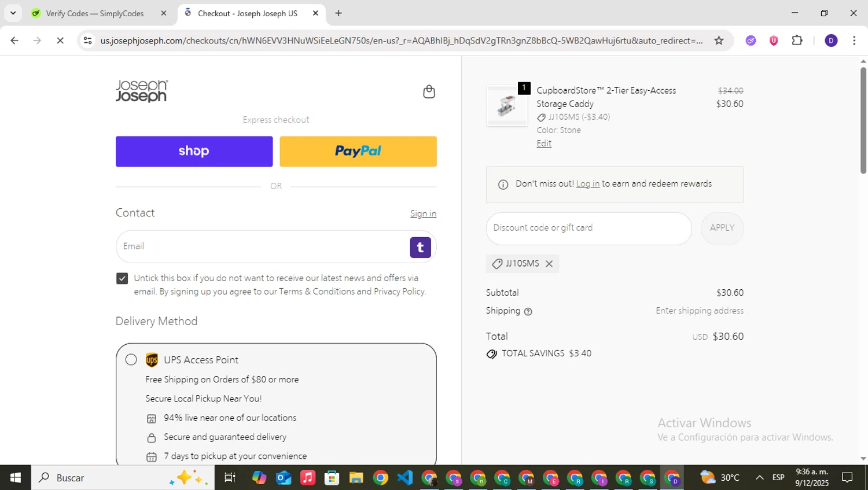Open the shopping bag cart icon
Screen dimensions: 868x490
(x=429, y=91)
